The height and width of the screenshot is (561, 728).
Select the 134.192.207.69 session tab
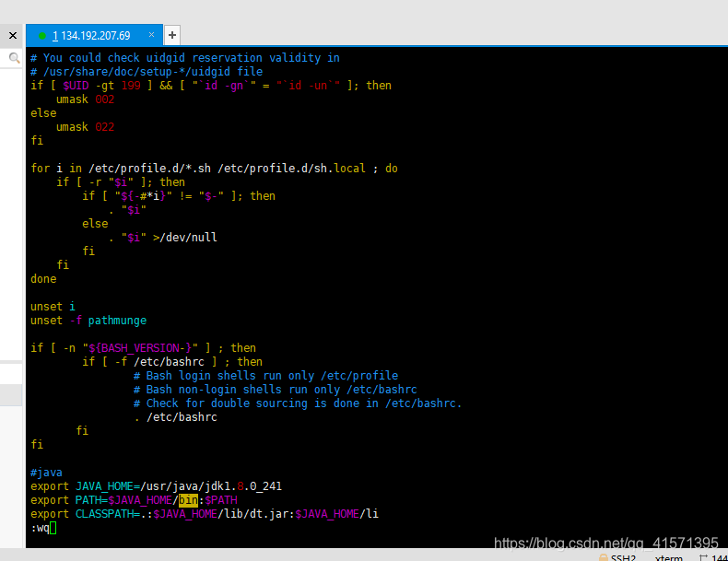(x=94, y=35)
